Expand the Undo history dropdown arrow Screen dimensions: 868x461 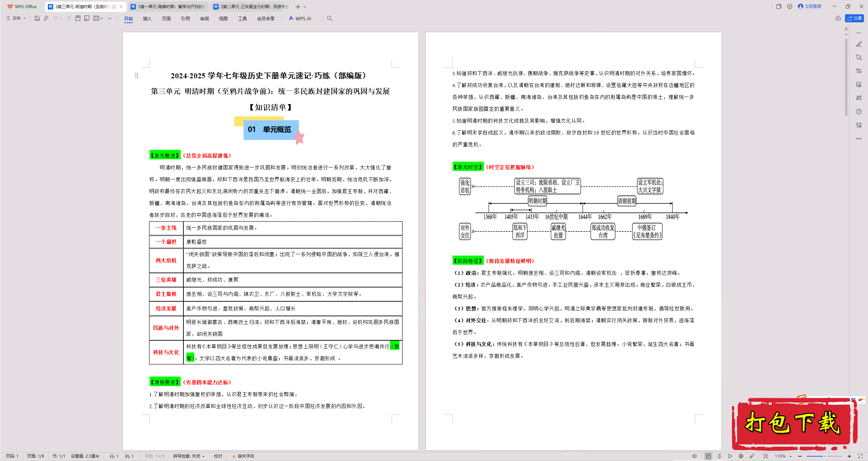61,18
